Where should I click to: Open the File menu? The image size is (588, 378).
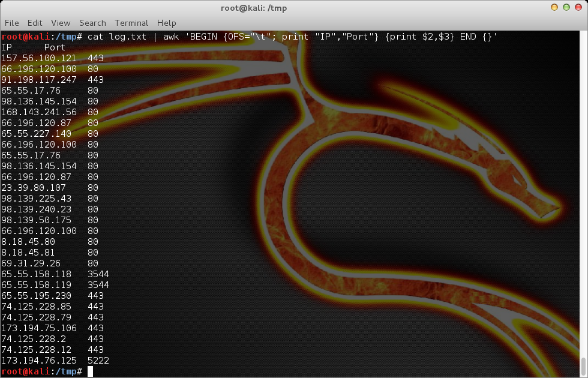point(11,23)
